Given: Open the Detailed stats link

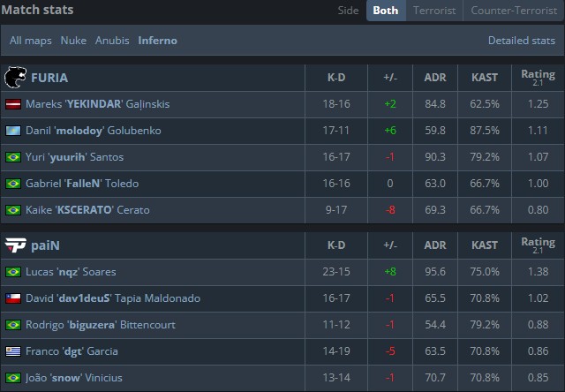Looking at the screenshot, I should pyautogui.click(x=521, y=41).
